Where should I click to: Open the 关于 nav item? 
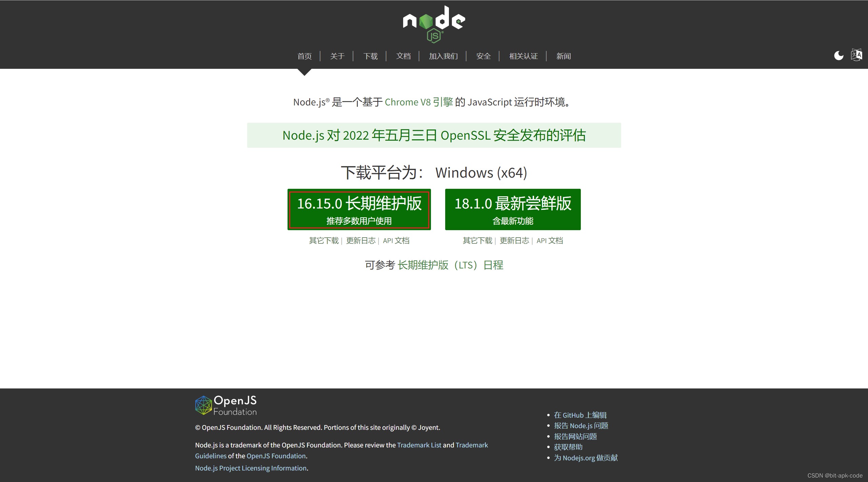pyautogui.click(x=337, y=56)
